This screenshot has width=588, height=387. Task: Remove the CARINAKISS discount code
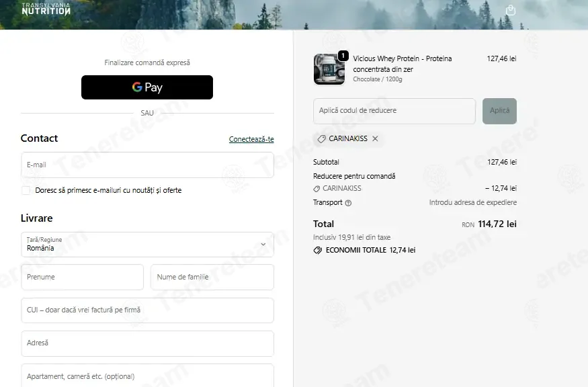375,139
